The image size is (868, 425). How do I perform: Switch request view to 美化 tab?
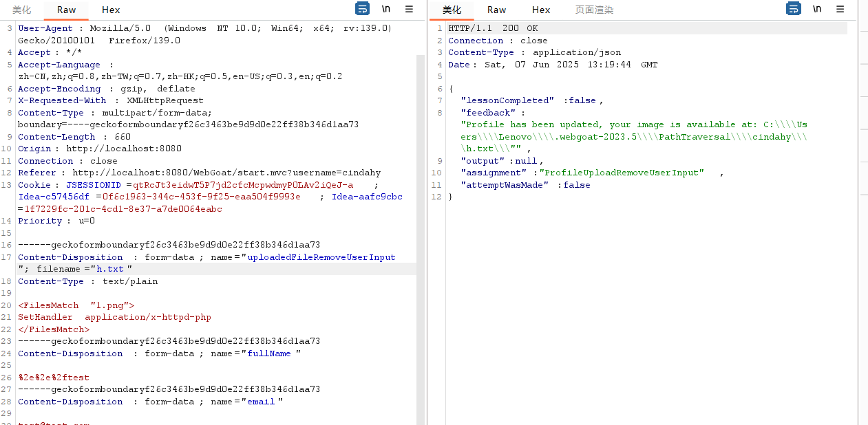tap(21, 10)
